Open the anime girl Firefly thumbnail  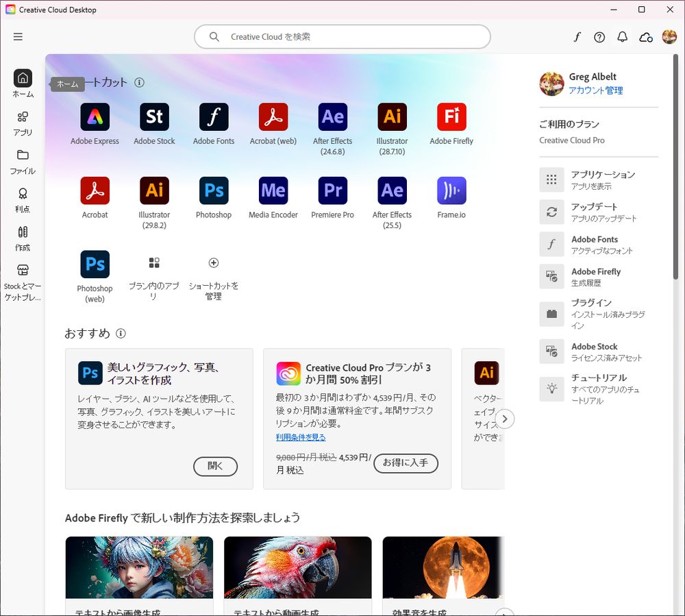[139, 567]
